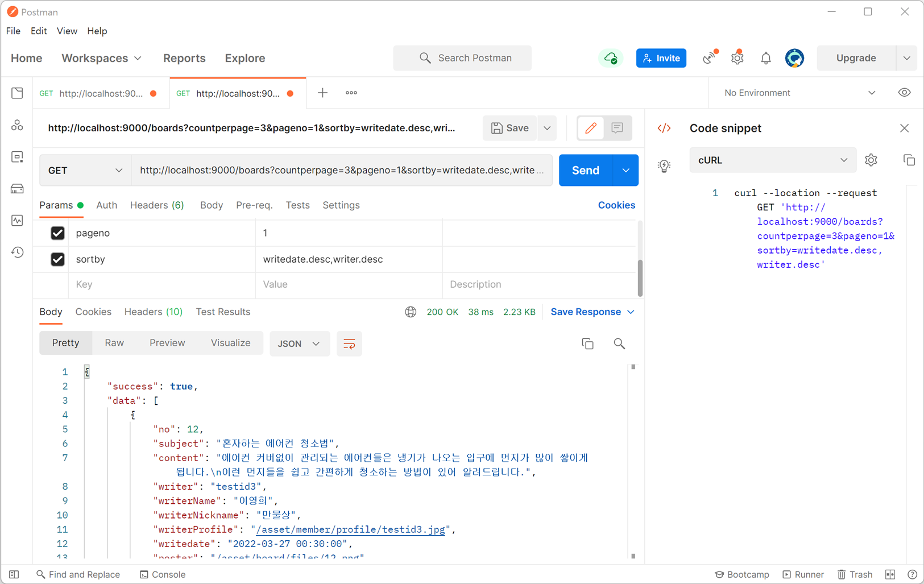Search within the response body
924x584 pixels.
tap(619, 343)
